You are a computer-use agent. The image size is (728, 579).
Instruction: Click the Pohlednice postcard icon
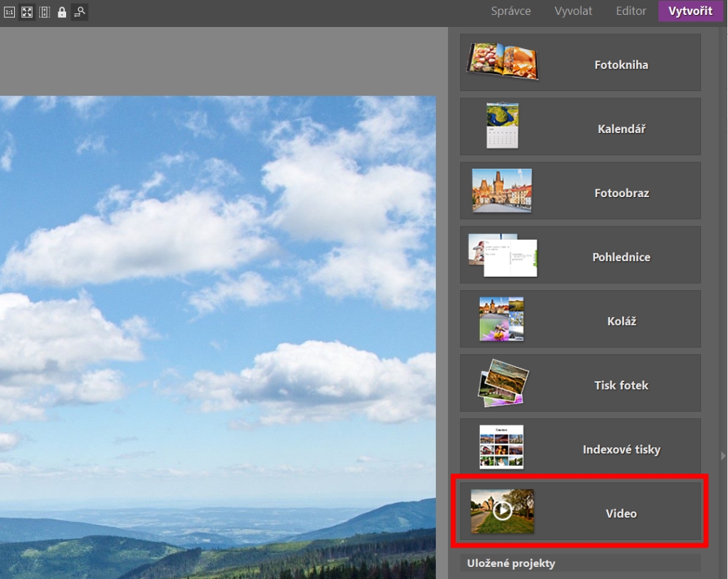[503, 255]
